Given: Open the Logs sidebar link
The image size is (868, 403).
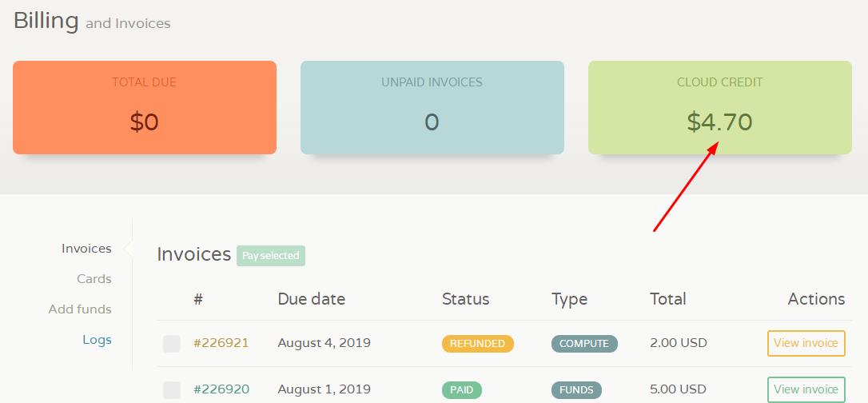Looking at the screenshot, I should click(97, 340).
